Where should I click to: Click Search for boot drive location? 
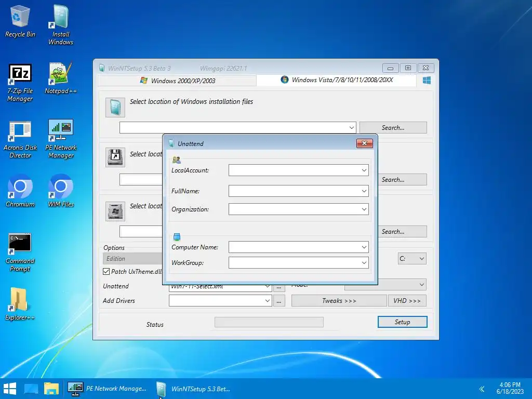(x=393, y=179)
